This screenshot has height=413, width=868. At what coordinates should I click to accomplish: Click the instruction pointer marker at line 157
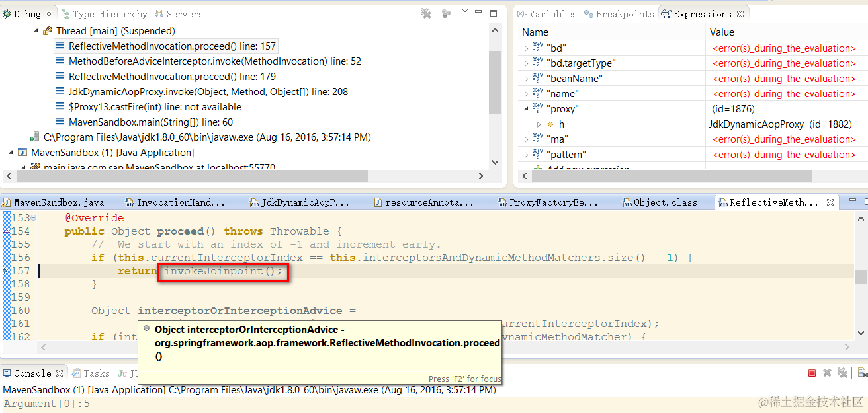pyautogui.click(x=5, y=271)
